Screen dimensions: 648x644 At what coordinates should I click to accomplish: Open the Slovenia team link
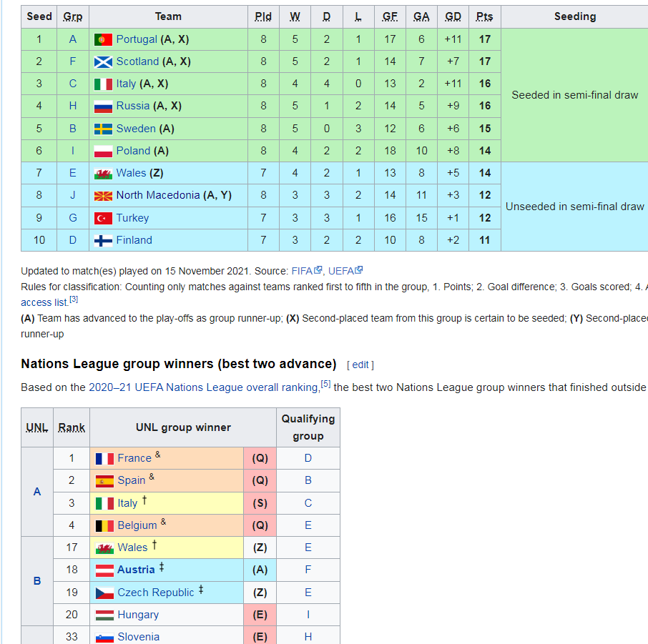138,637
